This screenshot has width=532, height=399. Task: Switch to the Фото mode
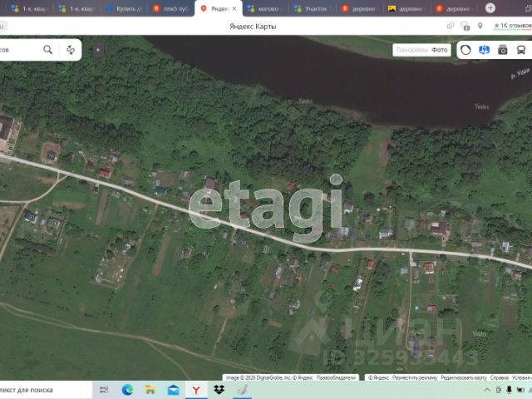pos(440,50)
